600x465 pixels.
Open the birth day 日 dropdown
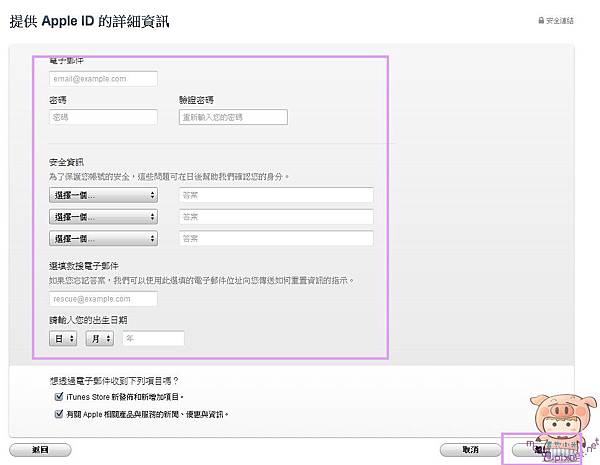coord(63,339)
